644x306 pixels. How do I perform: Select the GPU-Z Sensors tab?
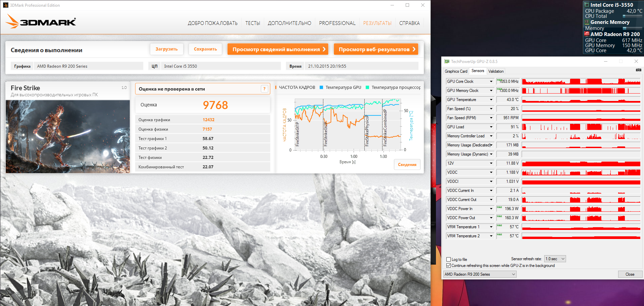tap(478, 71)
